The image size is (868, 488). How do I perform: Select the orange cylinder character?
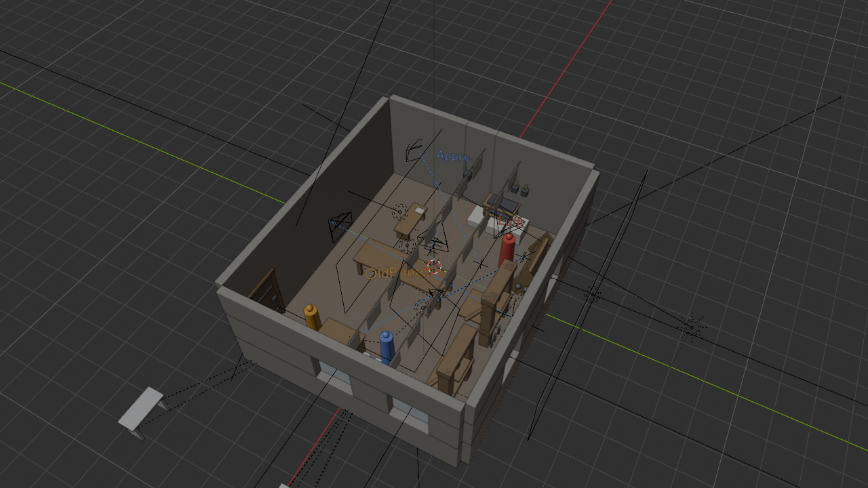pos(312,317)
